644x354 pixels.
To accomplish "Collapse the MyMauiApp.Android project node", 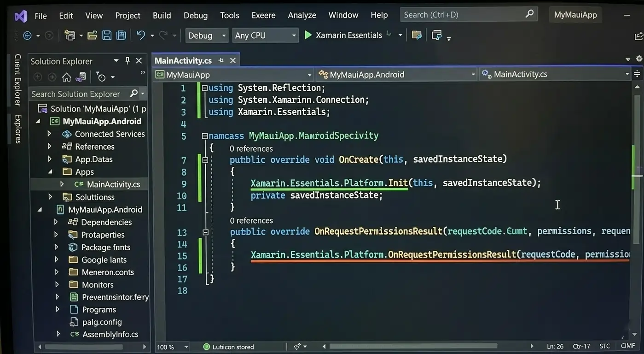I will point(39,121).
